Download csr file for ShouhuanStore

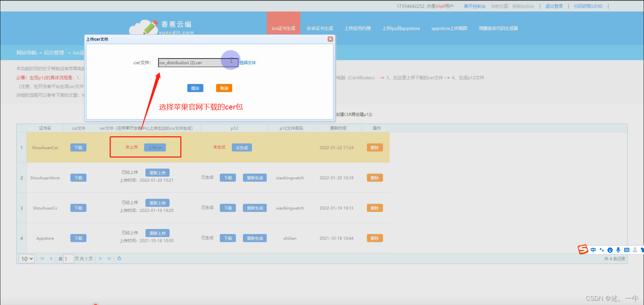78,178
